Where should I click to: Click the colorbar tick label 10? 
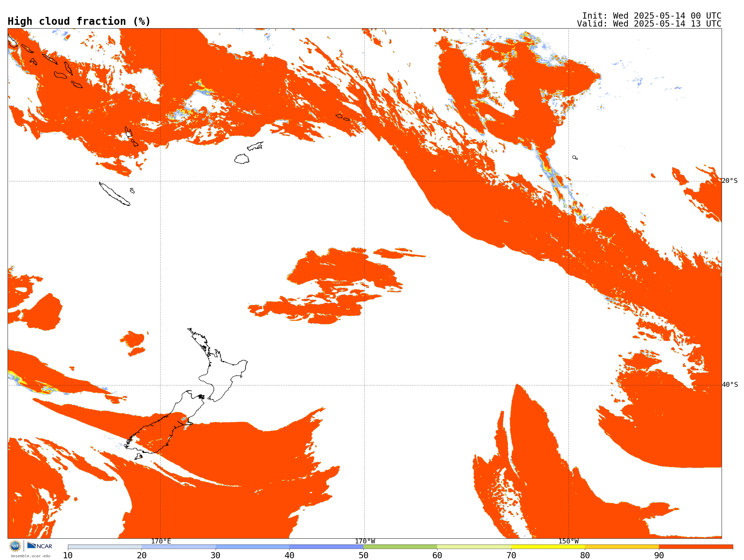68,555
